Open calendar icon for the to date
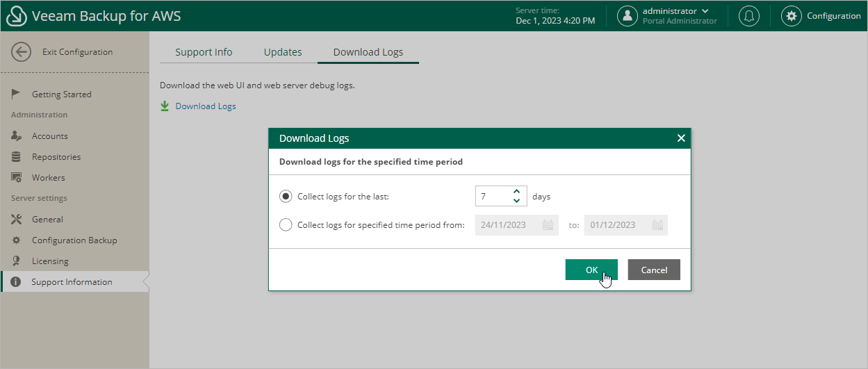868x369 pixels. click(x=657, y=225)
